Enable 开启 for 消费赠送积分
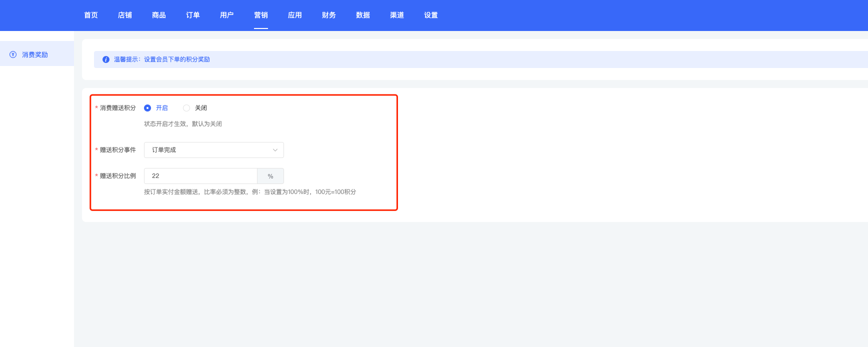The width and height of the screenshot is (868, 347). click(x=147, y=108)
